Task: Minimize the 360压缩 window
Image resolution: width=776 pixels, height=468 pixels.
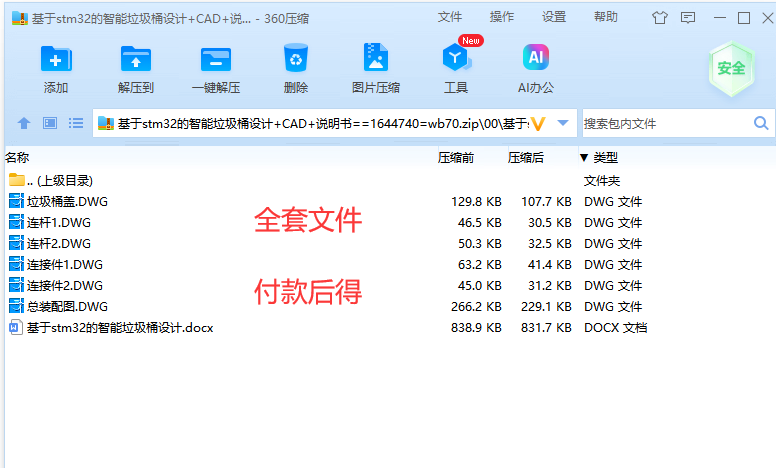Action: pos(720,18)
